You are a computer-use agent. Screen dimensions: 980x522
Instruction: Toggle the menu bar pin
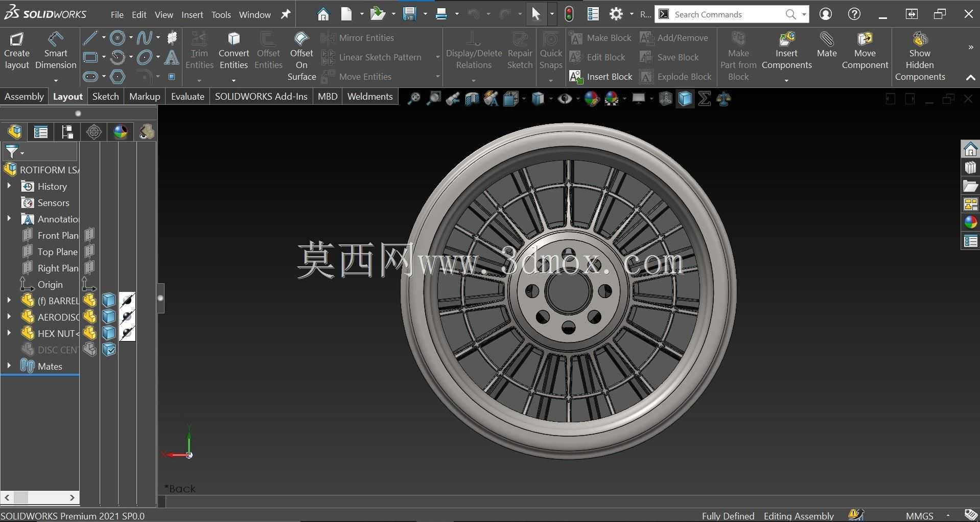(x=286, y=14)
